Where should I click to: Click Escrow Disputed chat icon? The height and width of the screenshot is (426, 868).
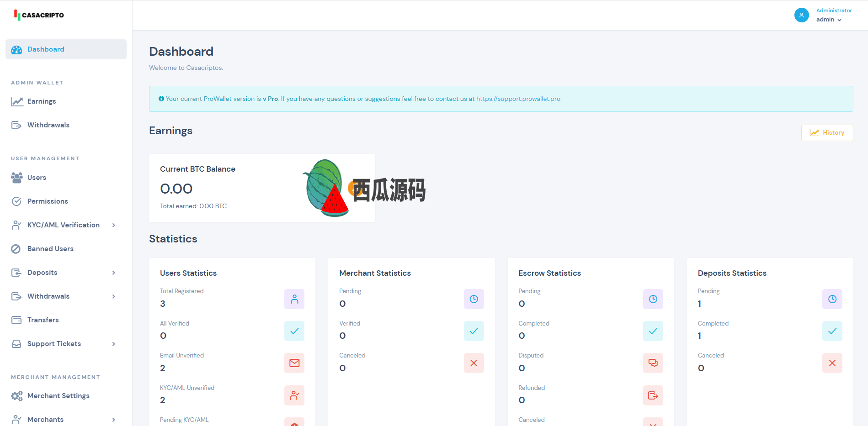pyautogui.click(x=653, y=363)
